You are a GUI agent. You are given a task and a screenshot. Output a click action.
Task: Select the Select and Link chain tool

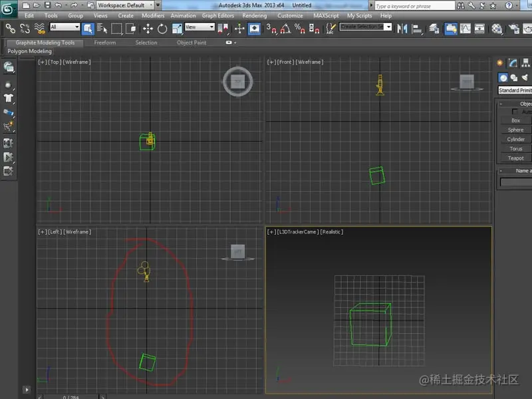click(x=11, y=29)
